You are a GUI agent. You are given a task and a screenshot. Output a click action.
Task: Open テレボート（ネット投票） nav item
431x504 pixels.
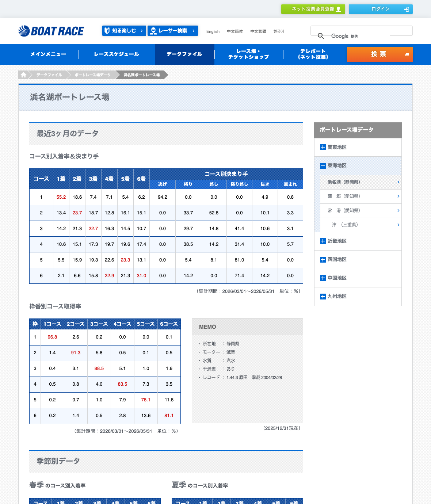313,54
